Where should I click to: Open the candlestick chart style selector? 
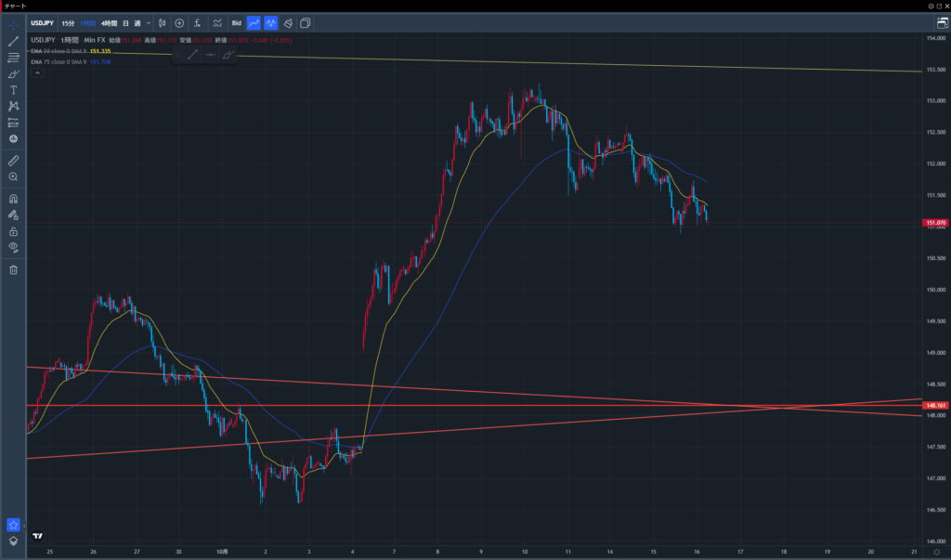point(162,22)
